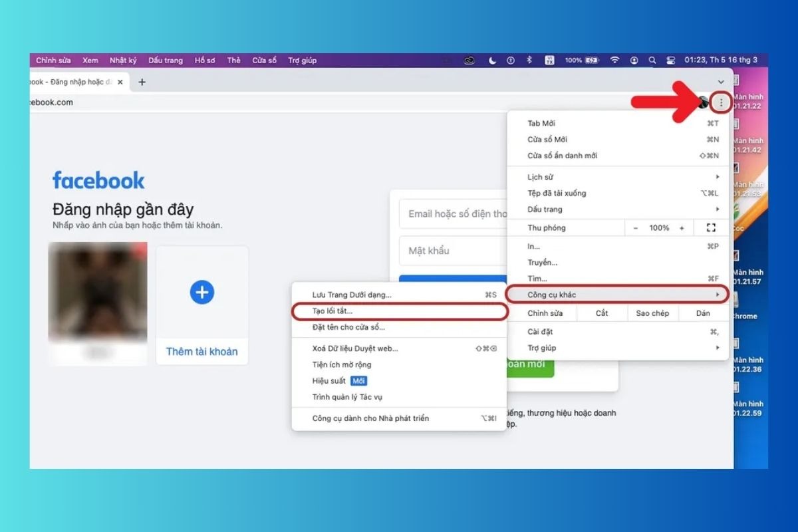This screenshot has height=532, width=798.
Task: Choose Cửa sổ ẩn danh mới
Action: pos(618,156)
